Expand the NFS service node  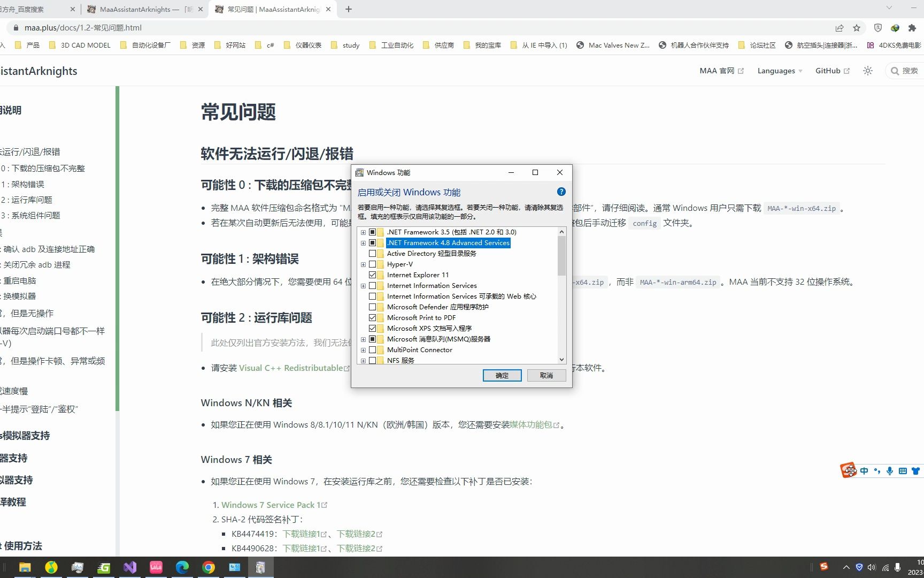click(x=363, y=361)
